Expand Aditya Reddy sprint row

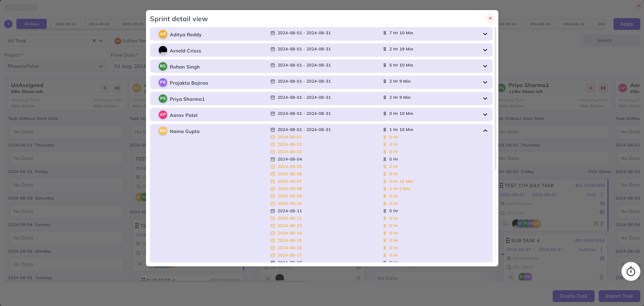(485, 34)
